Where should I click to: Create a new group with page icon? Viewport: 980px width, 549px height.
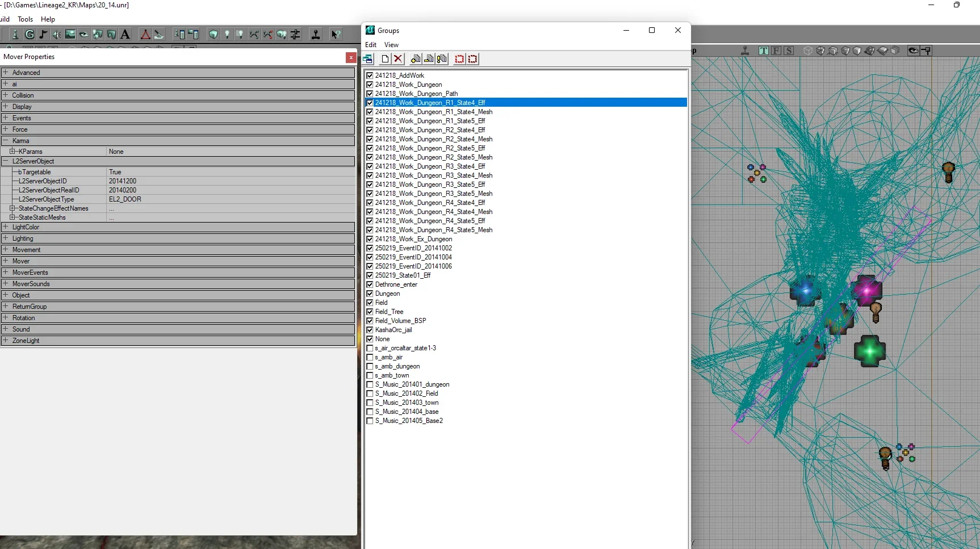tap(386, 59)
